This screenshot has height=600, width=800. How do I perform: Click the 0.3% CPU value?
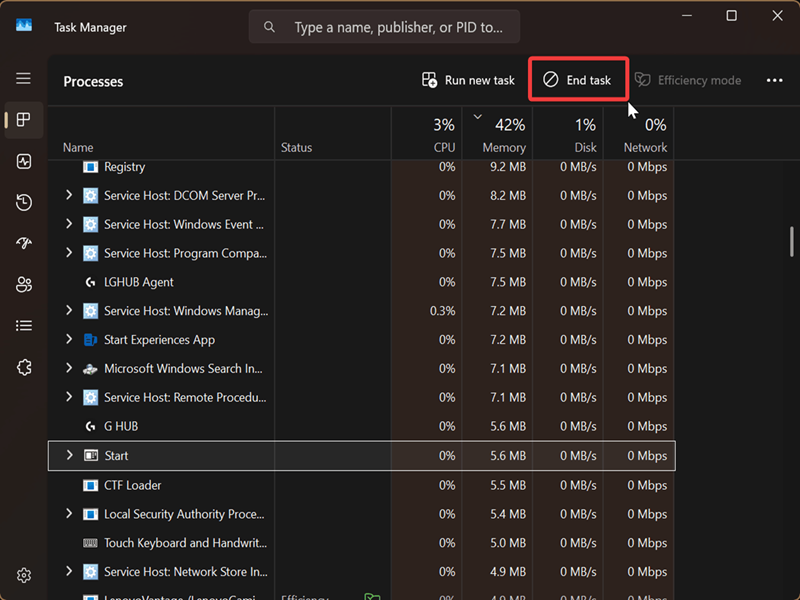(442, 311)
